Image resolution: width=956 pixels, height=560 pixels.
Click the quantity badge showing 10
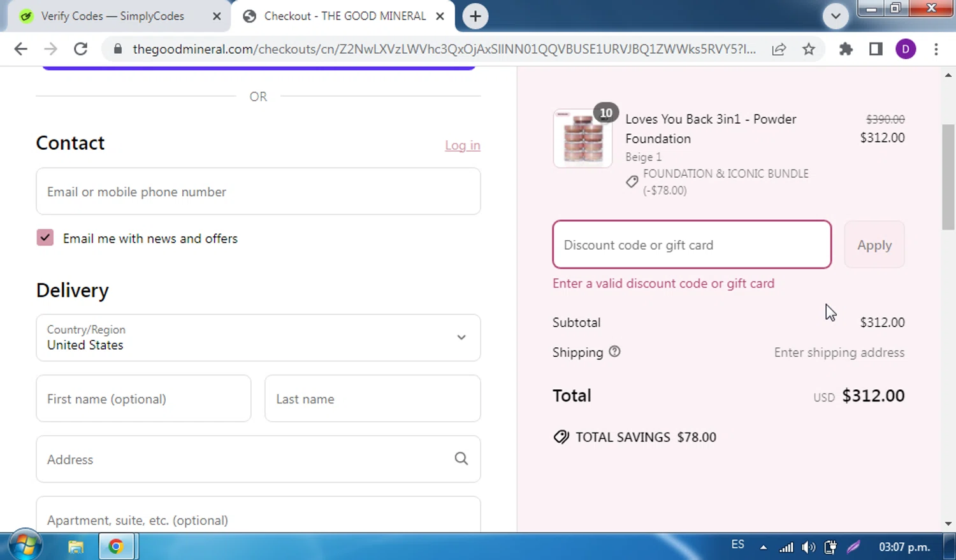pos(606,113)
